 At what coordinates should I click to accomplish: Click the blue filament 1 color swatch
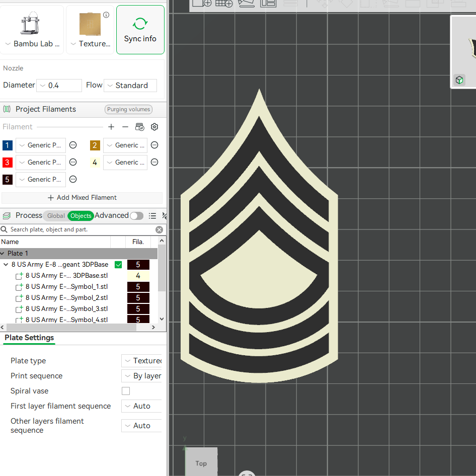7,145
